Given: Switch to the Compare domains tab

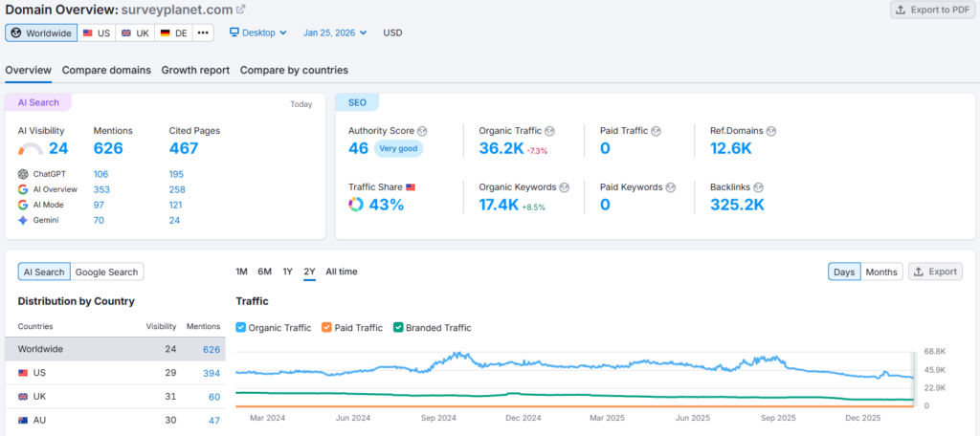Looking at the screenshot, I should point(106,70).
